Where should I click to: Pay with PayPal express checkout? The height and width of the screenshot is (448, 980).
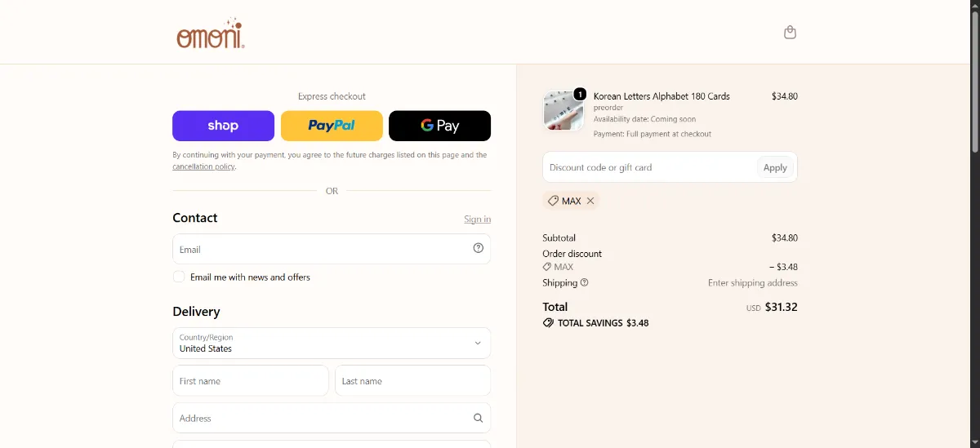[x=332, y=126]
